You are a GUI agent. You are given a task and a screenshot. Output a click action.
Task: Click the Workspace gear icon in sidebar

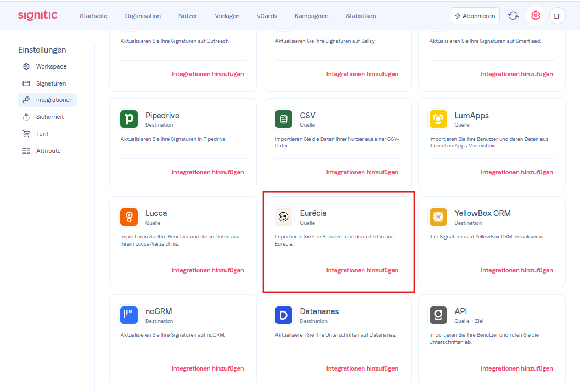tap(26, 66)
